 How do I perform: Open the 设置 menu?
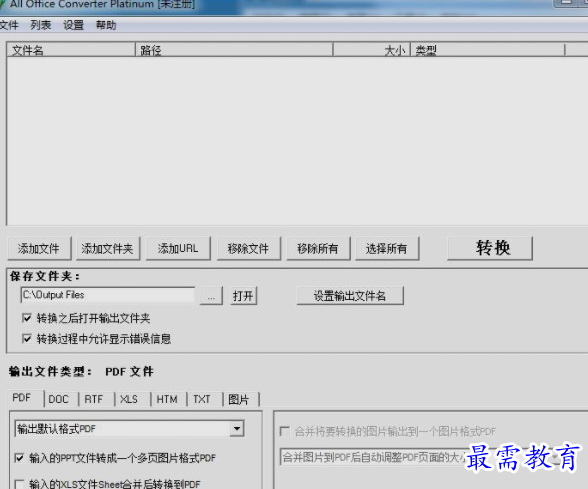click(73, 26)
